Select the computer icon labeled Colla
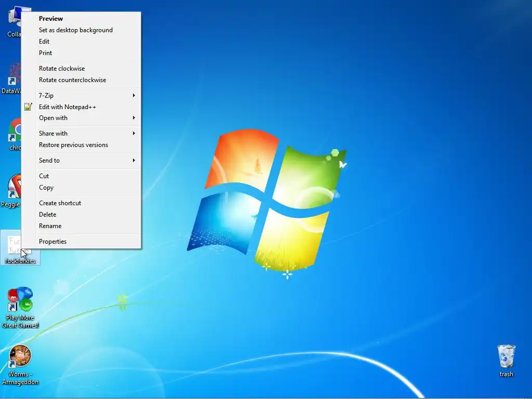The height and width of the screenshot is (399, 532). pos(14,22)
